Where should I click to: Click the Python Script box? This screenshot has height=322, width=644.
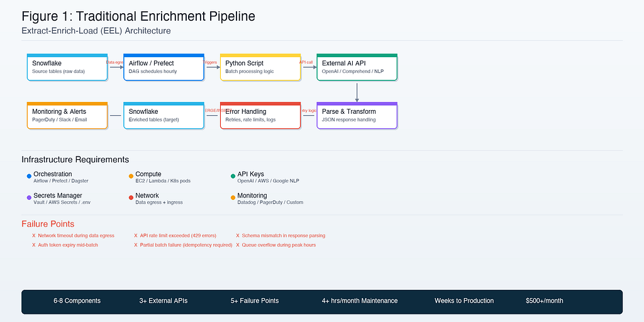click(260, 67)
